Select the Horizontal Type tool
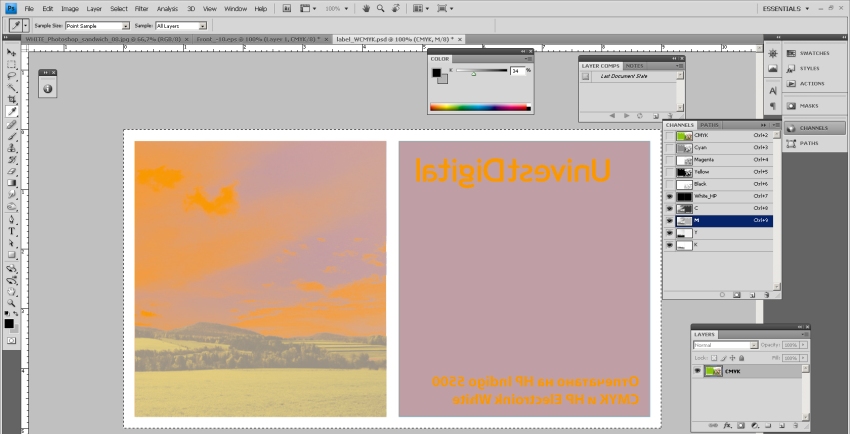This screenshot has width=850, height=434. click(x=11, y=231)
